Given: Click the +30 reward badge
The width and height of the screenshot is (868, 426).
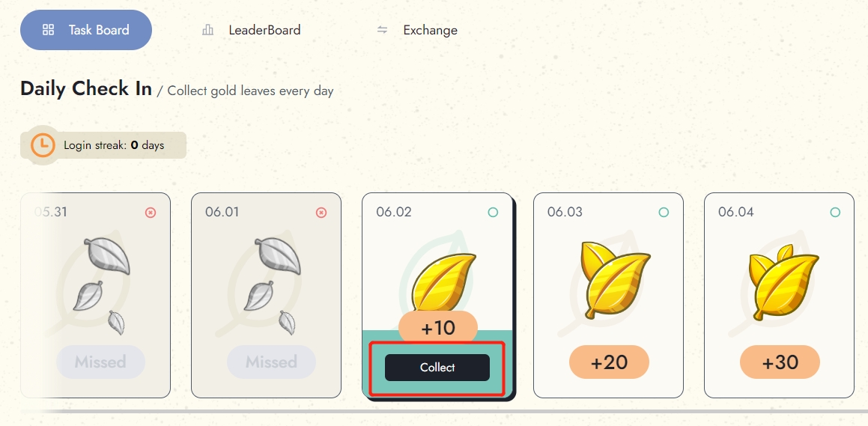Looking at the screenshot, I should (780, 362).
